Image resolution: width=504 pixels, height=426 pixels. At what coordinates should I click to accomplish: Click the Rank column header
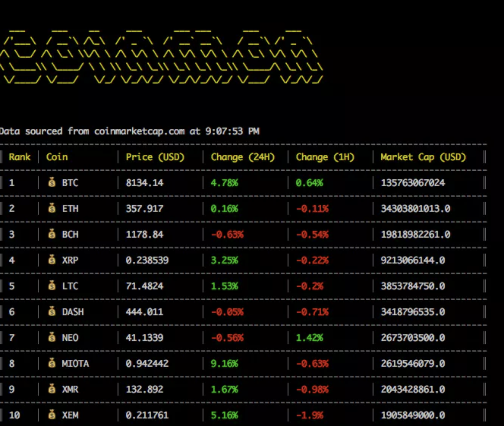[x=19, y=157]
